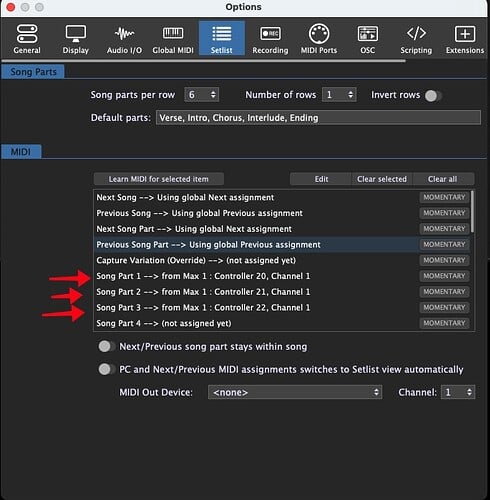Switch to the Setlist tab
Screen dimensions: 490x500
pyautogui.click(x=222, y=37)
